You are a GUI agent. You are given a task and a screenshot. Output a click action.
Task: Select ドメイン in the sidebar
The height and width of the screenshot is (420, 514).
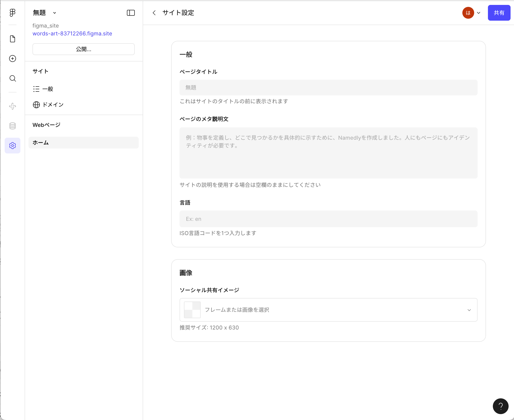tap(53, 105)
